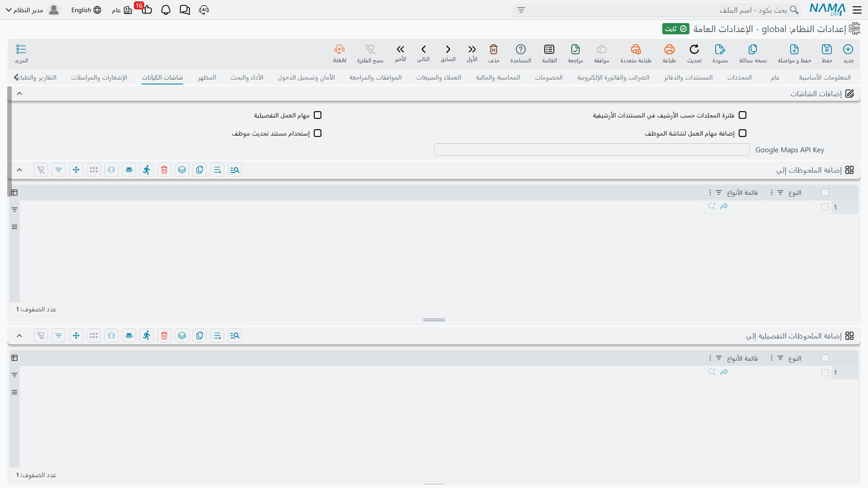The image size is (868, 488).
Task: Click the حذف (Delete) trash icon
Action: coord(494,49)
